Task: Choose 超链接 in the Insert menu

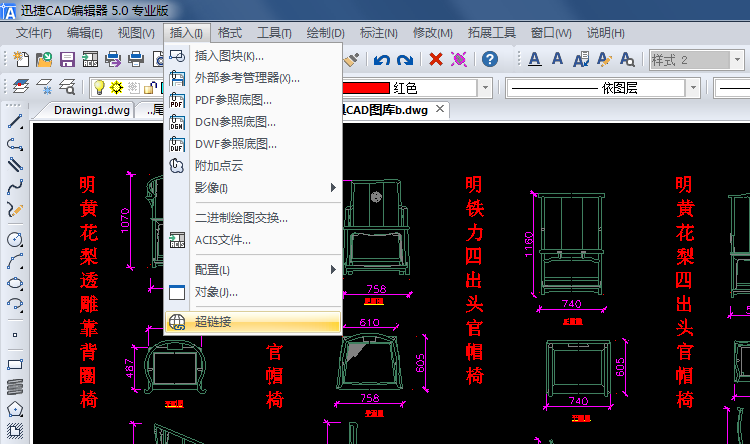Action: pos(254,322)
